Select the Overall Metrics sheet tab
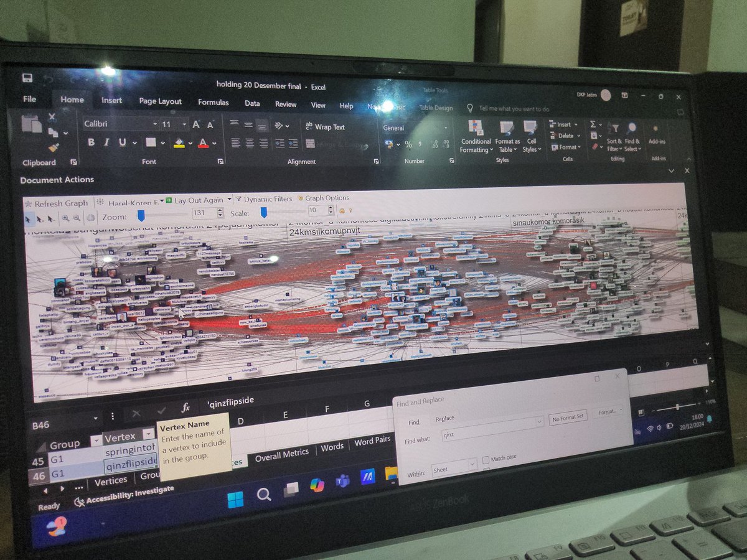This screenshot has width=747, height=560. coord(282,455)
